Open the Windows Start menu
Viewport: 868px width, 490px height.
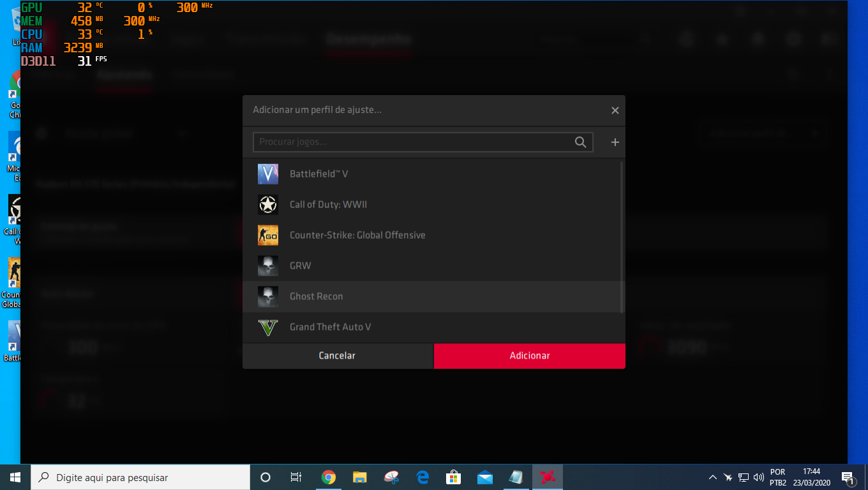pyautogui.click(x=15, y=477)
